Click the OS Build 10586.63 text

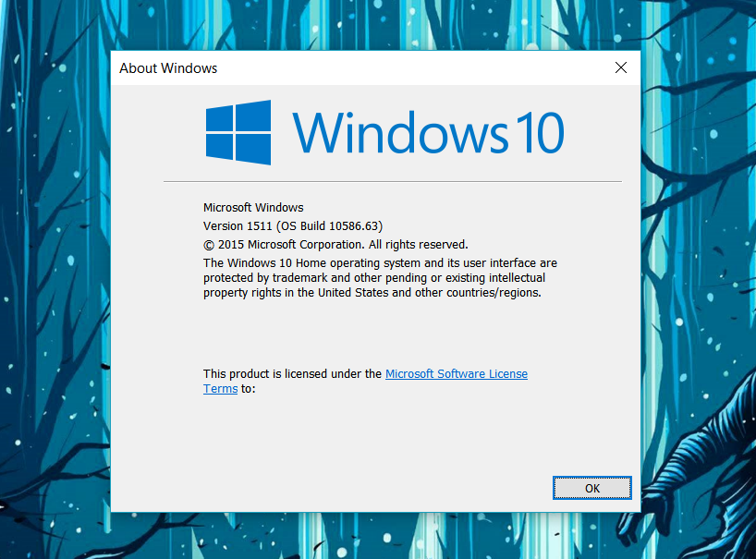pos(329,225)
